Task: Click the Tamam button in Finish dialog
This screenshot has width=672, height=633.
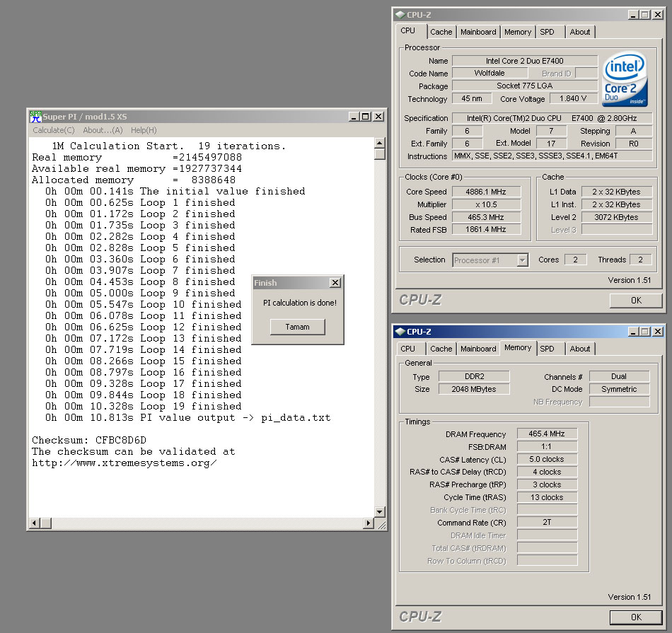Action: coord(297,327)
